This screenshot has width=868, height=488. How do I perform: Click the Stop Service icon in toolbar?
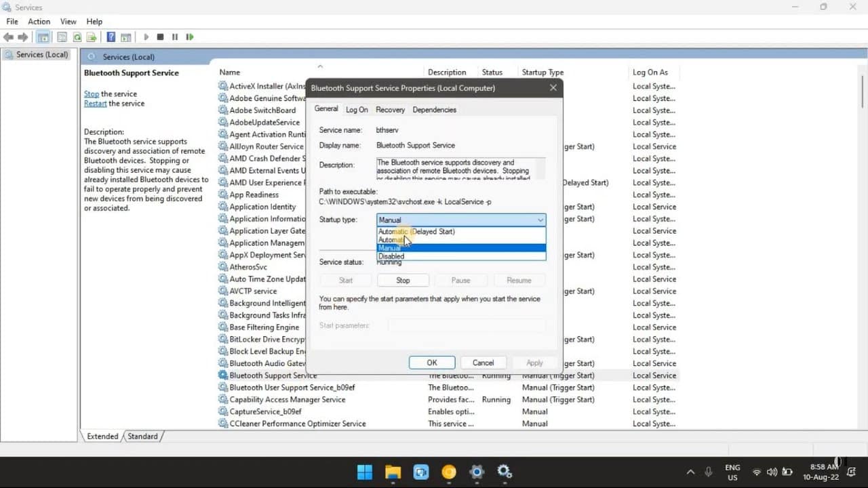pos(160,37)
